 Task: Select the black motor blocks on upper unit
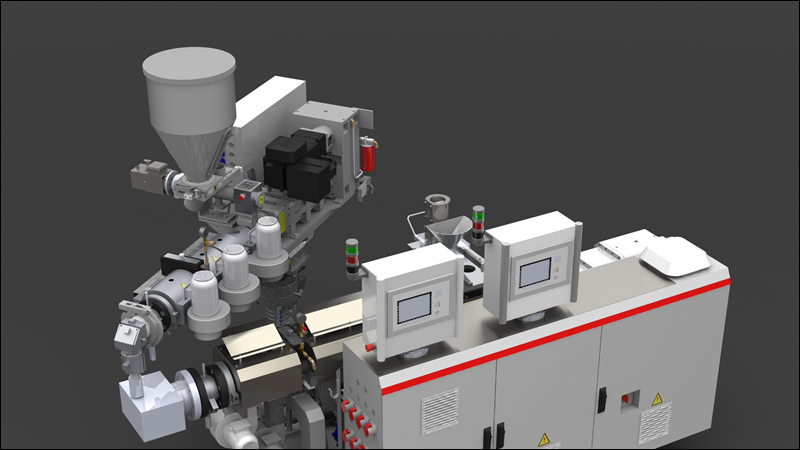[x=298, y=164]
